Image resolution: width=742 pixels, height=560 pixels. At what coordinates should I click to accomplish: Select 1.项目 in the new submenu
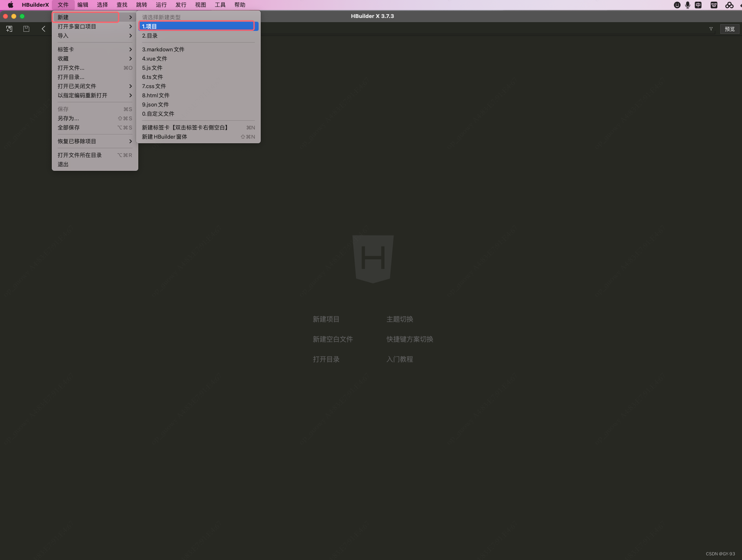pyautogui.click(x=198, y=26)
